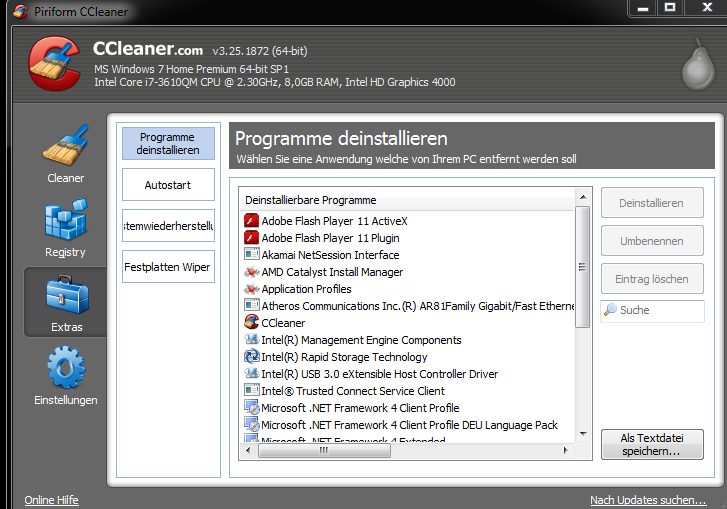The image size is (727, 509).
Task: Select the Extras toolbox icon
Action: [67, 295]
